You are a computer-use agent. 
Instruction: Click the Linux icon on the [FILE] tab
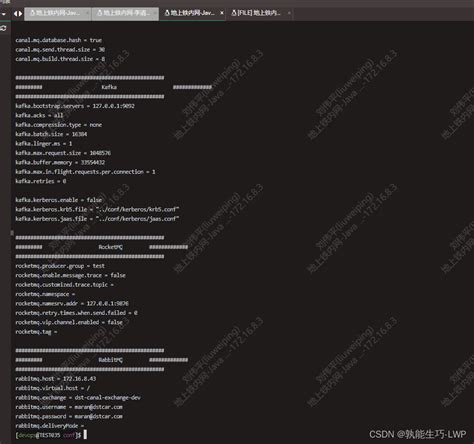click(x=234, y=13)
